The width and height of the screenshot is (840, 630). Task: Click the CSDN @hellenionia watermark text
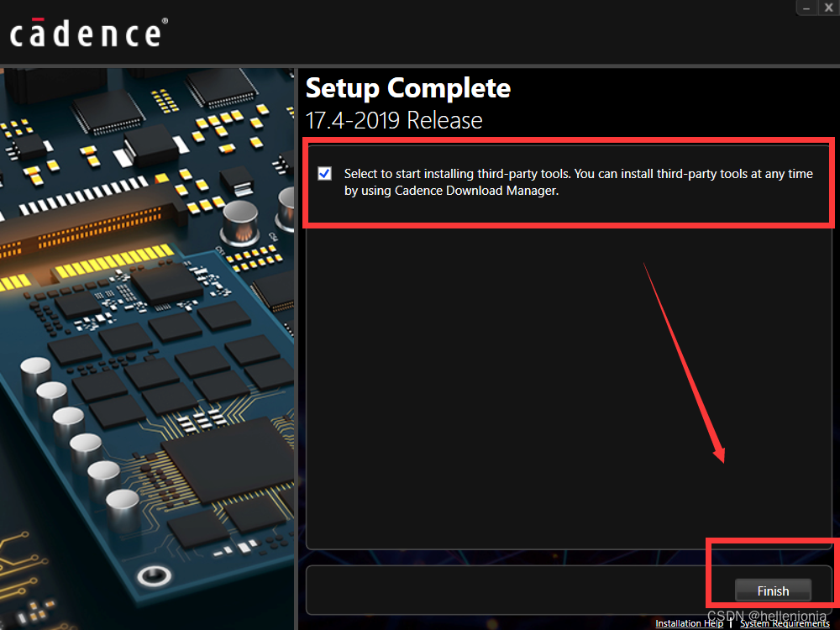click(767, 616)
